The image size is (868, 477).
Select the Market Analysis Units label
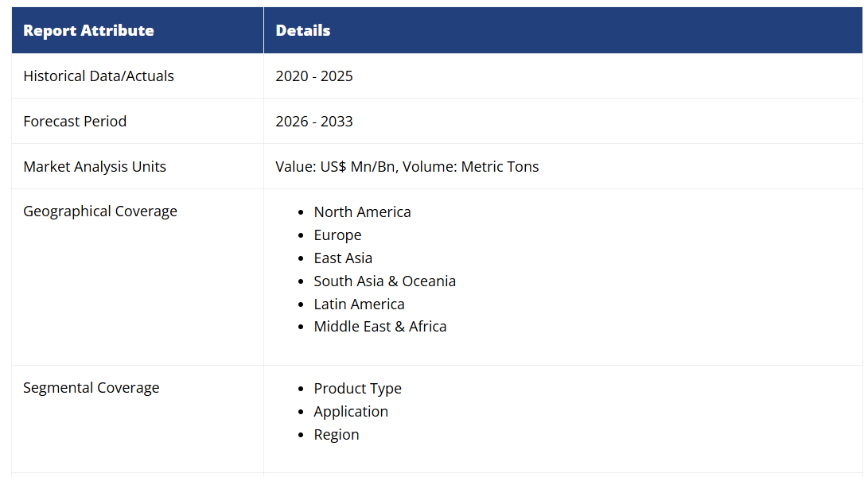[x=95, y=167]
